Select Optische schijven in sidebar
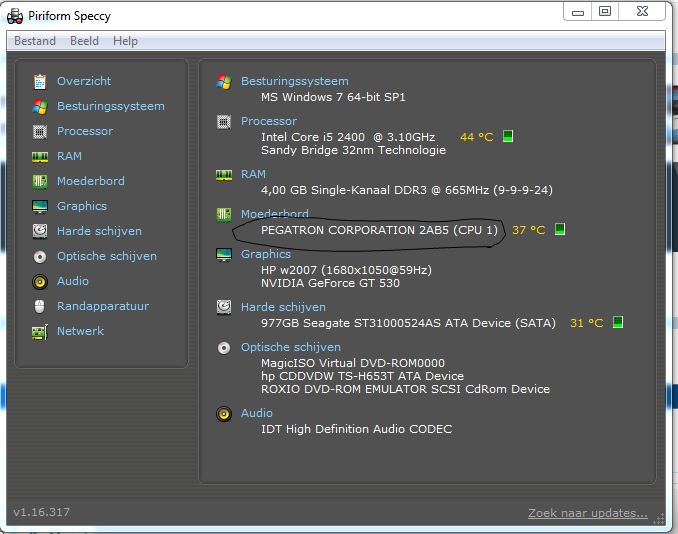 107,256
